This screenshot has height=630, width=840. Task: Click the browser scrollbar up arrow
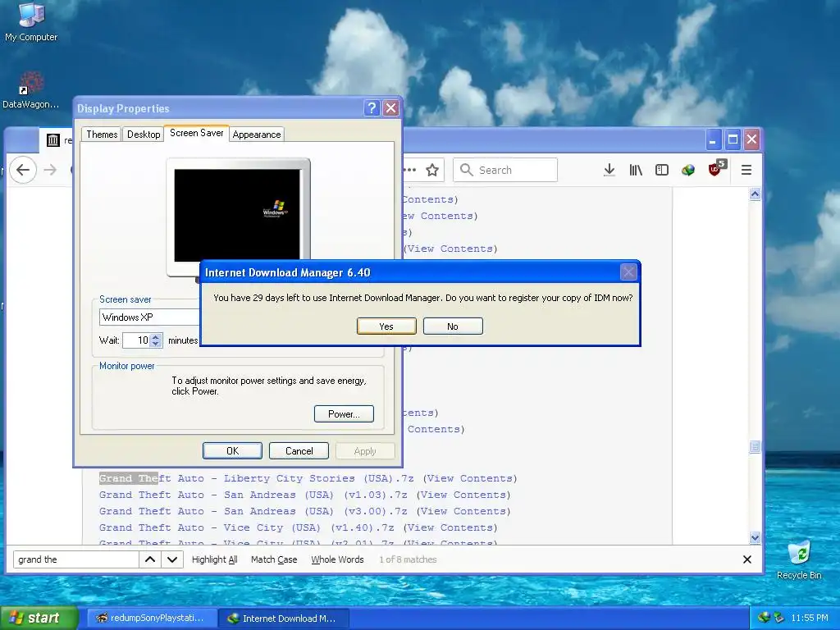[x=755, y=194]
